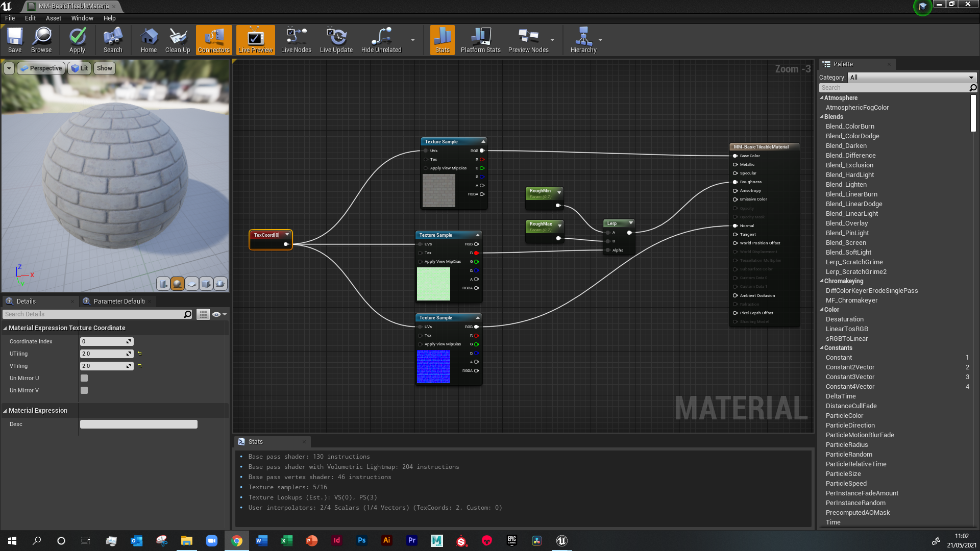Select sphere preview mesh shape icon

[x=178, y=284]
